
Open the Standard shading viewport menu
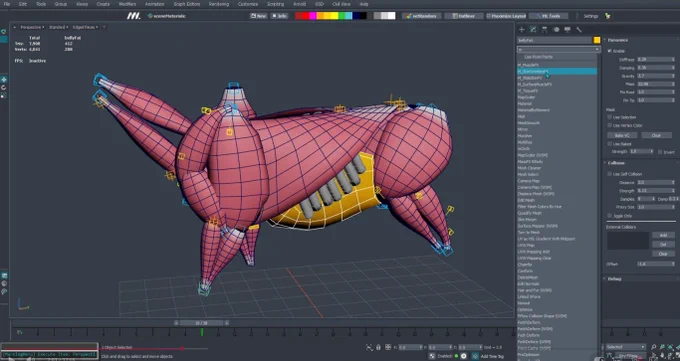[59, 27]
